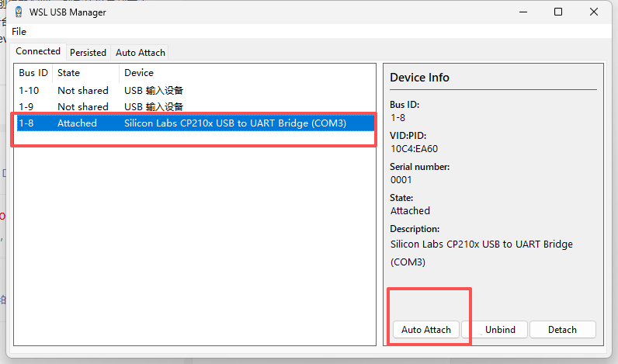Sort by Bus ID column header
Screen dimensions: 618x364
pos(33,73)
